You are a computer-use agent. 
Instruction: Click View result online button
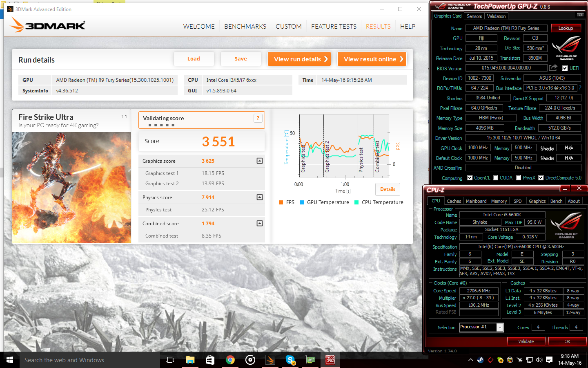[x=372, y=59]
